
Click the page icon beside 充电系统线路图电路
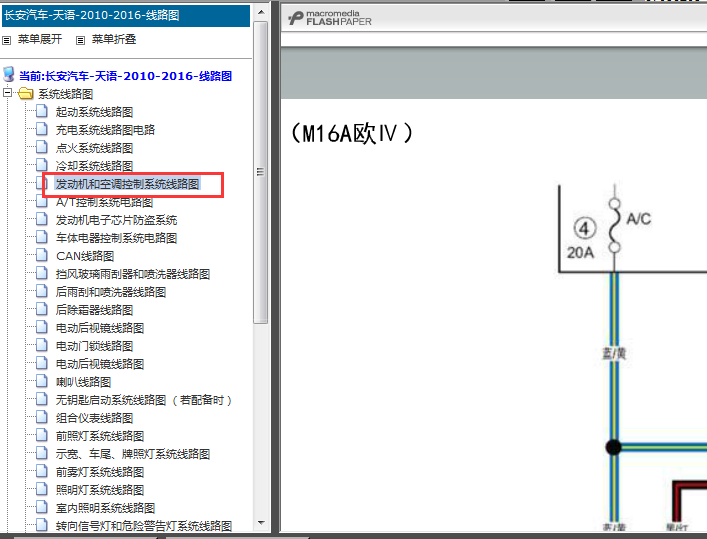pos(41,129)
